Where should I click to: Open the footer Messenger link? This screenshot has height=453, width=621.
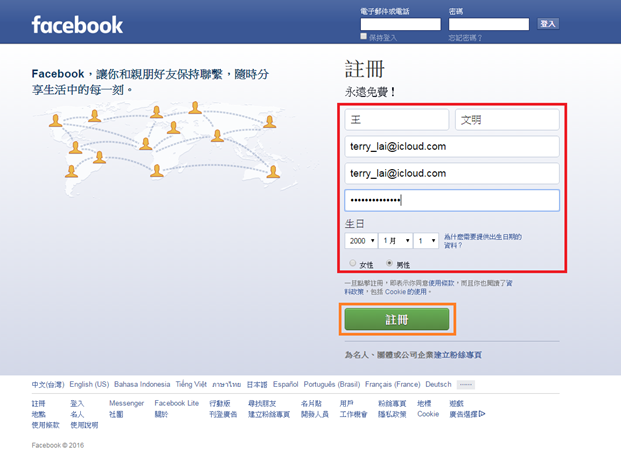[126, 404]
